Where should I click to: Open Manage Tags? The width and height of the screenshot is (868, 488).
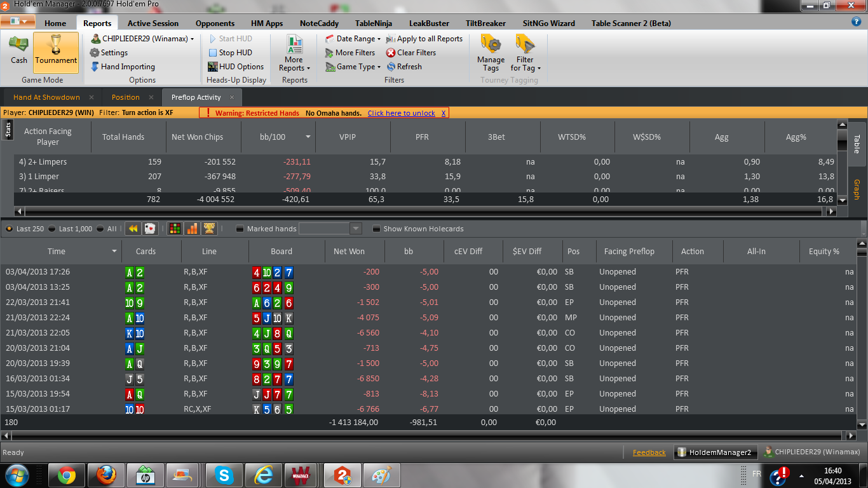point(491,53)
